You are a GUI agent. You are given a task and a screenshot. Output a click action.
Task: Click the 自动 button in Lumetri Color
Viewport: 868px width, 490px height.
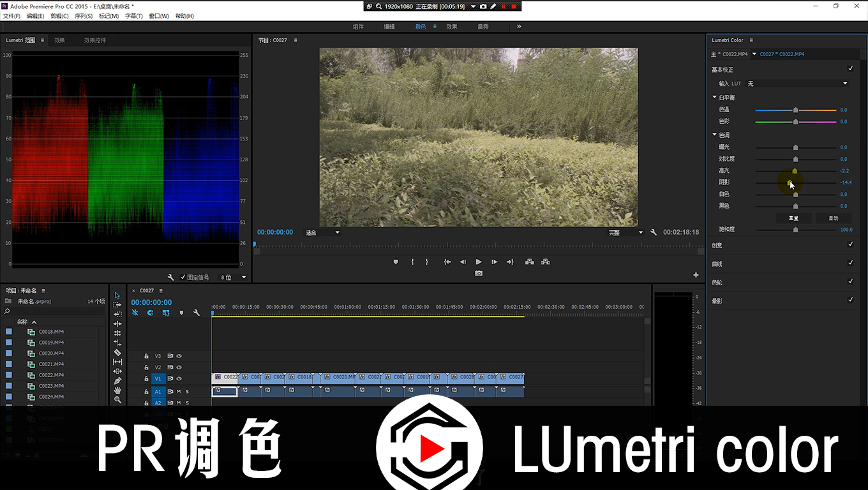tap(833, 218)
